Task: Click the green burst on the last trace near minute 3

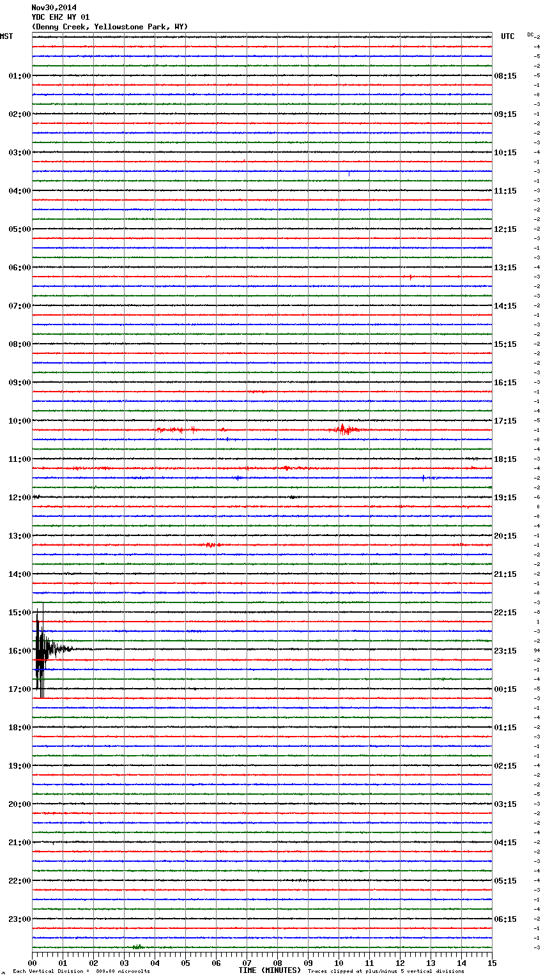Action: point(137,947)
